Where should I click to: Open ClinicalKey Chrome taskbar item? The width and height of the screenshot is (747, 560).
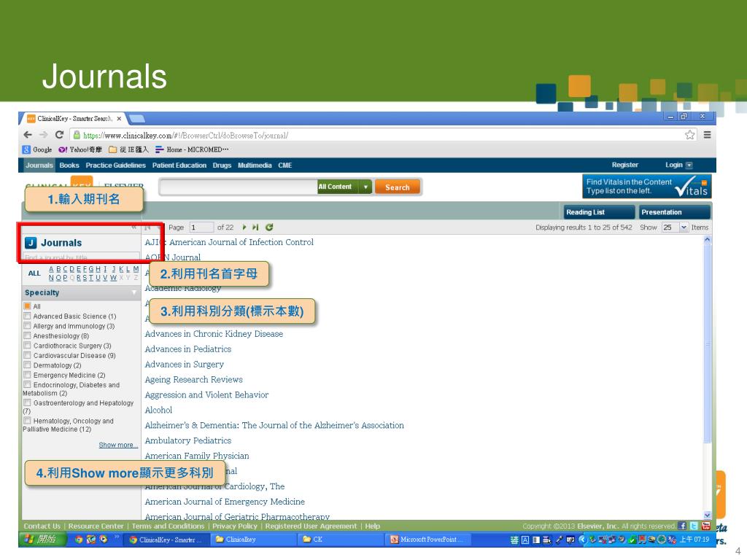[x=166, y=540]
